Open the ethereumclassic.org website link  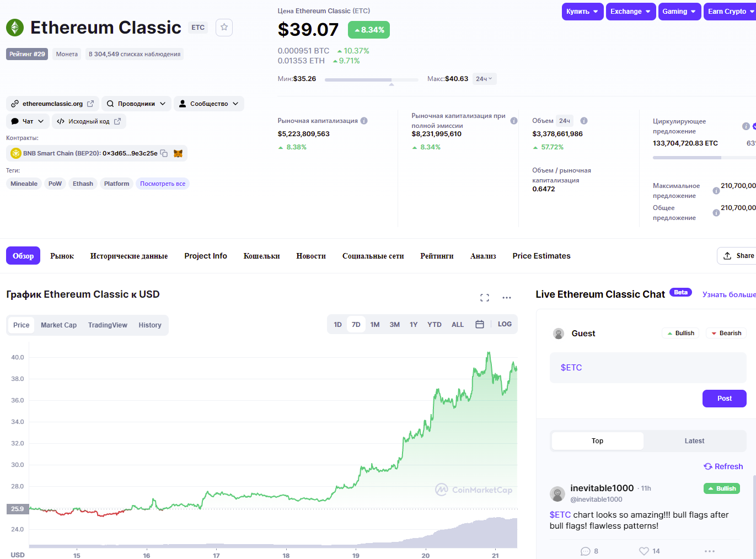(x=53, y=104)
